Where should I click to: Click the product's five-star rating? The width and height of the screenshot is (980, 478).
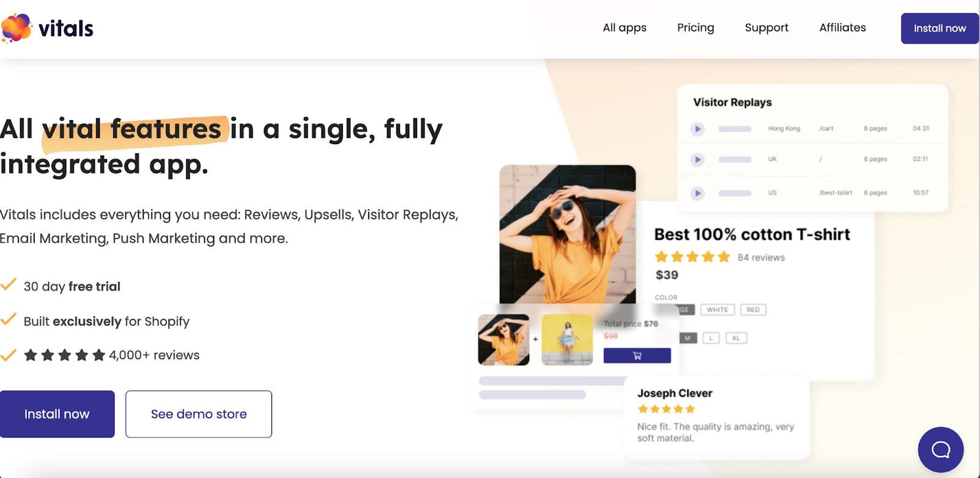point(692,257)
